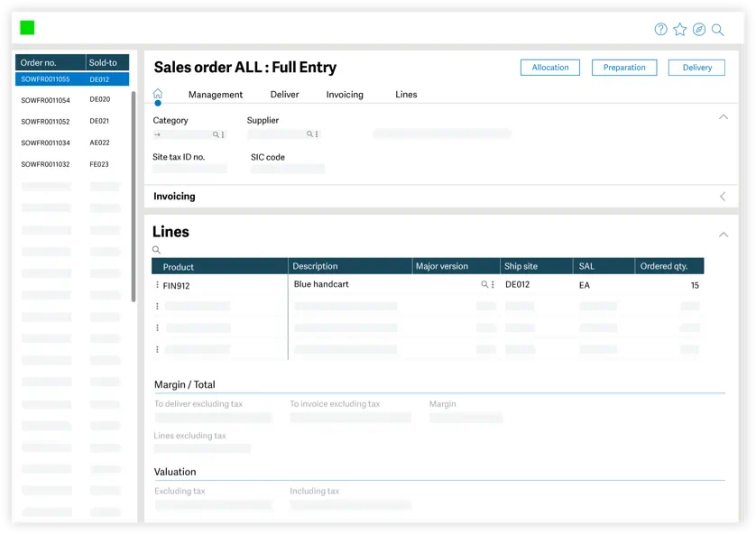Screen dimensions: 756x534
Task: Open the help question mark icon
Action: tap(660, 30)
